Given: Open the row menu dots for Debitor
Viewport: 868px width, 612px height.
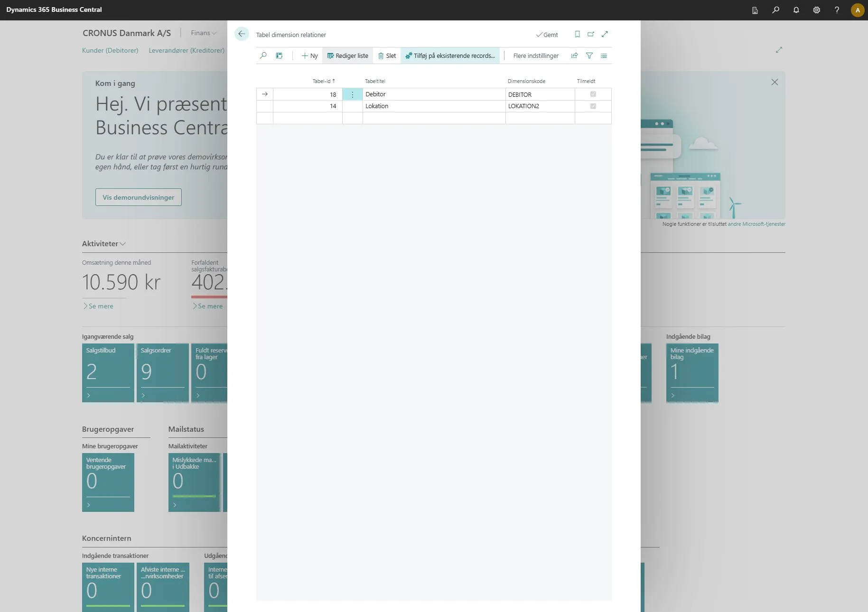Looking at the screenshot, I should (352, 94).
